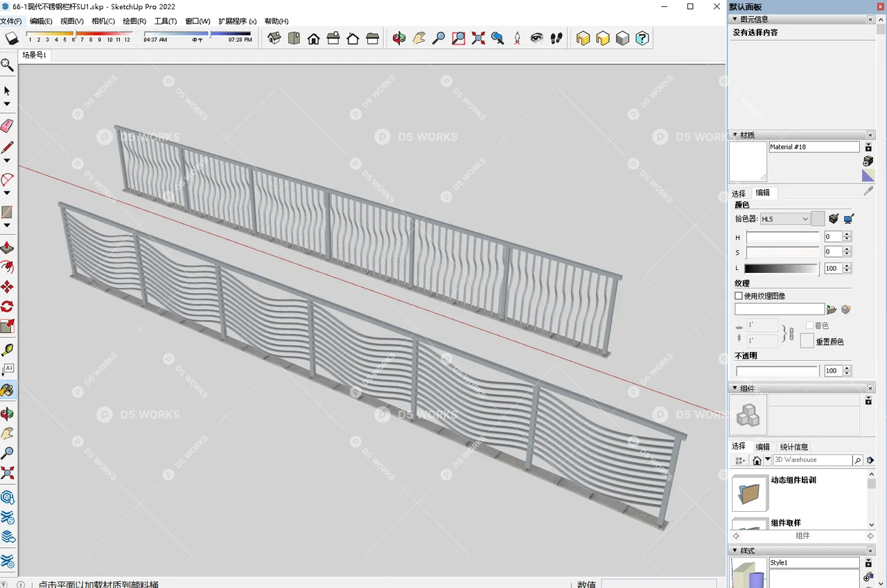
Task: Click the Look Around eye icon
Action: [x=537, y=38]
